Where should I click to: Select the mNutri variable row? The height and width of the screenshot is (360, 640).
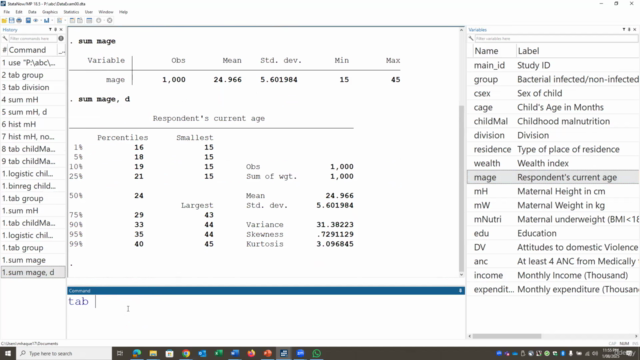(553, 219)
